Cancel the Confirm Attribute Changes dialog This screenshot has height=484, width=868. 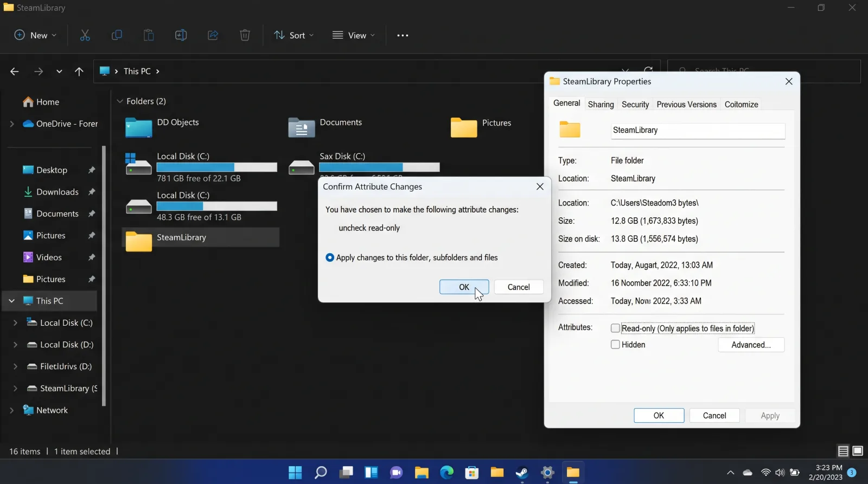(519, 287)
